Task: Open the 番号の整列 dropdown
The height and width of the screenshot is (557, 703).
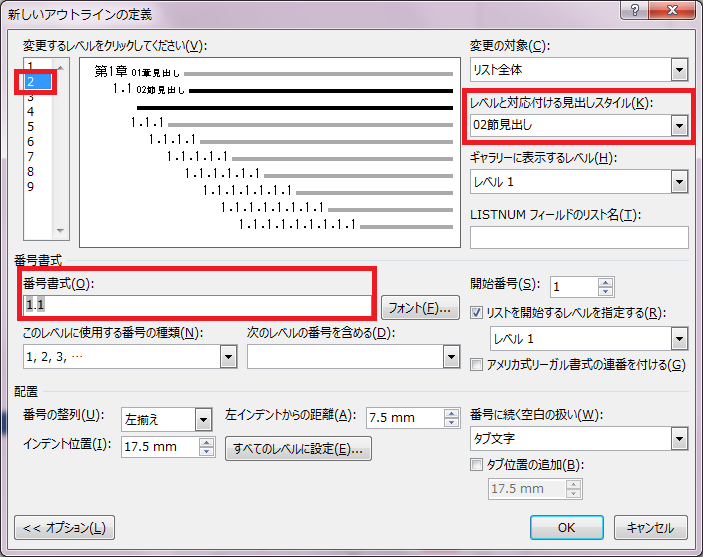Action: 203,420
